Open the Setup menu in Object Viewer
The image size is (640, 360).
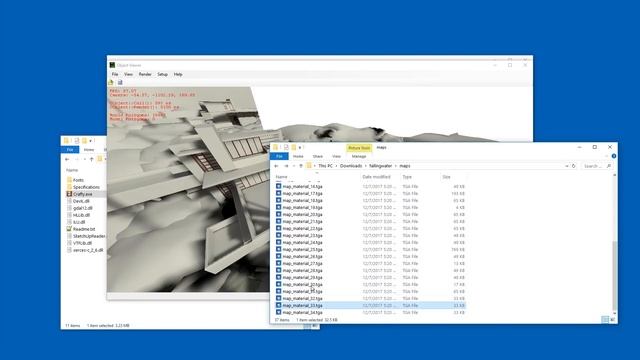click(162, 74)
